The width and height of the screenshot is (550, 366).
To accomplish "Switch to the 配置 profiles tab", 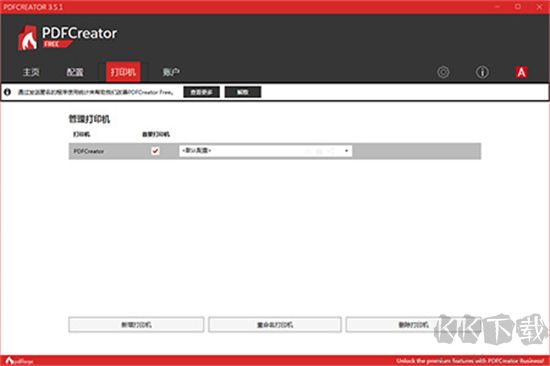I will [x=75, y=72].
